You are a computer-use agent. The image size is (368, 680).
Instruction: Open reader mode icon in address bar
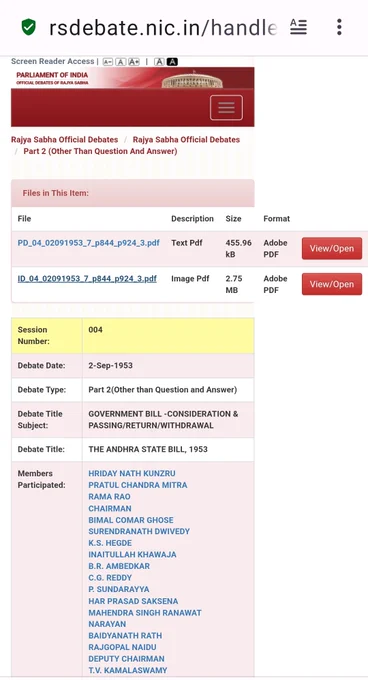[x=298, y=27]
